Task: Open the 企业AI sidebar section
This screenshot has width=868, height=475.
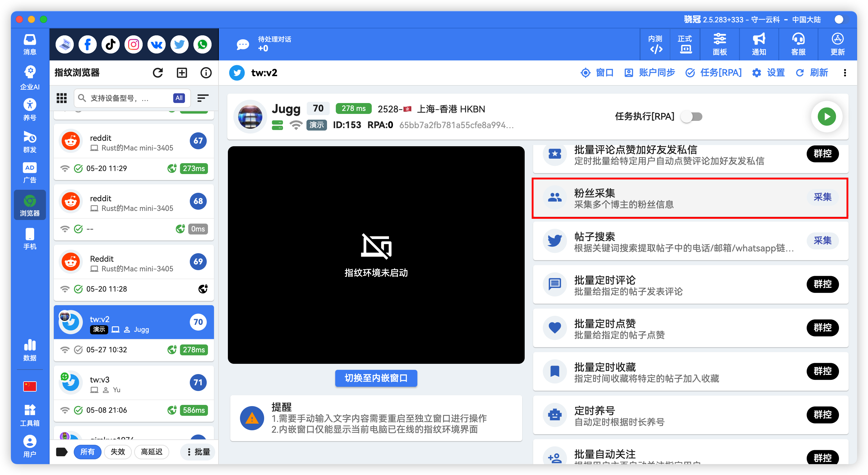Action: tap(30, 77)
